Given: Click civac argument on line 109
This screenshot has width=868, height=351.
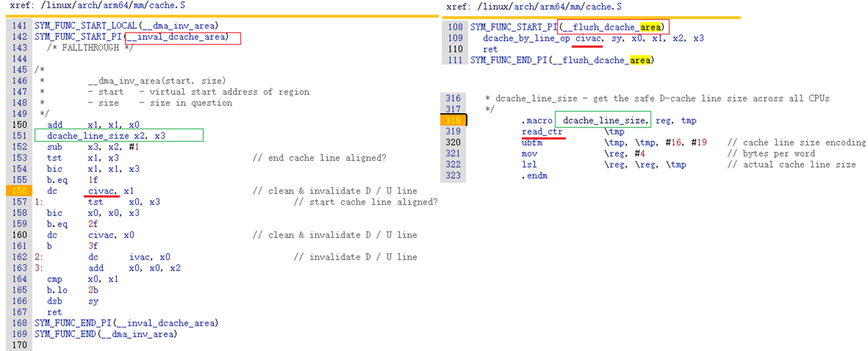Looking at the screenshot, I should [x=588, y=39].
